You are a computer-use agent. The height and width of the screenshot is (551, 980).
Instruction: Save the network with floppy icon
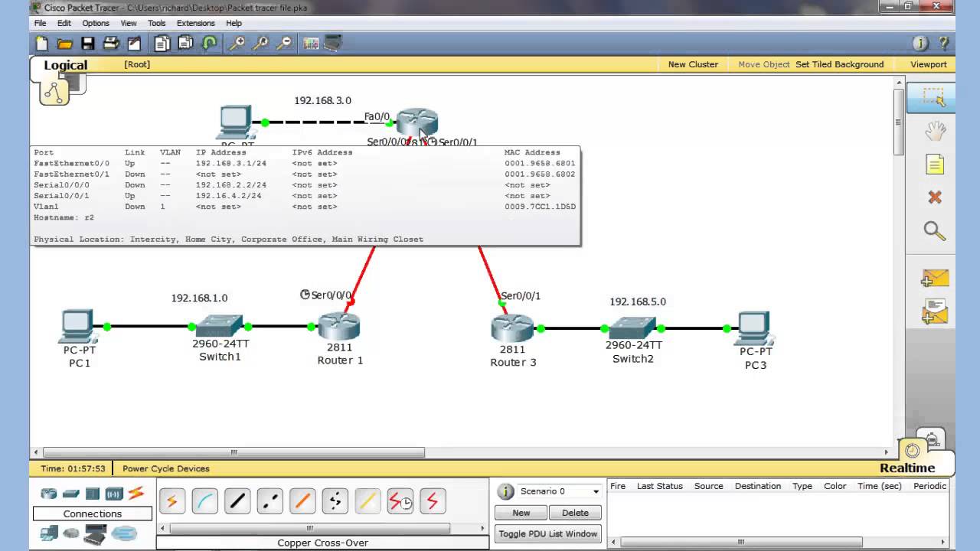[88, 44]
